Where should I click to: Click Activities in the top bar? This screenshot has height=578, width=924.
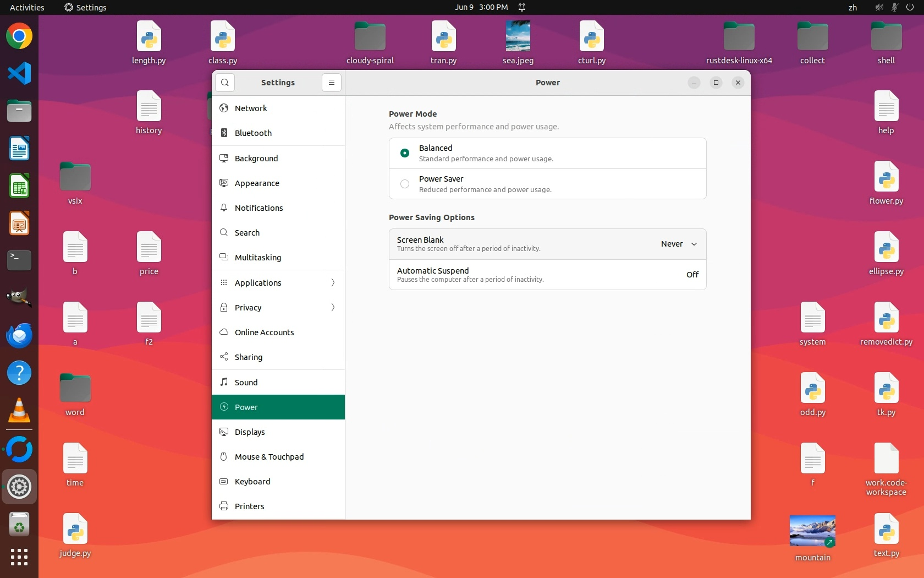tap(27, 7)
